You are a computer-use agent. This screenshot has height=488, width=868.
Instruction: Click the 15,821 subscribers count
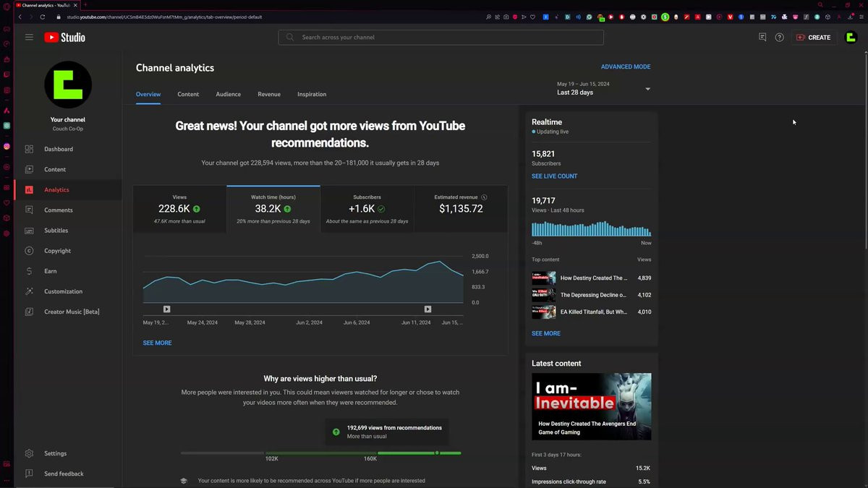[543, 154]
